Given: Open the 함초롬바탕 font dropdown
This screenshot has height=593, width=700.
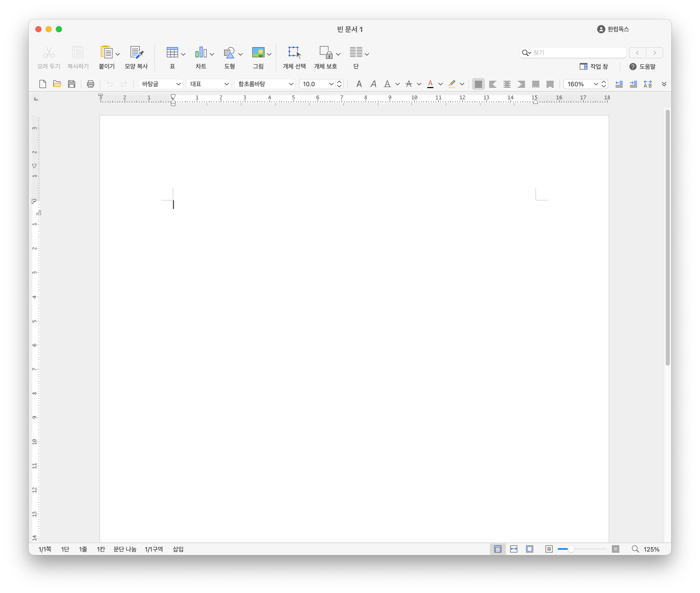Looking at the screenshot, I should [x=291, y=84].
